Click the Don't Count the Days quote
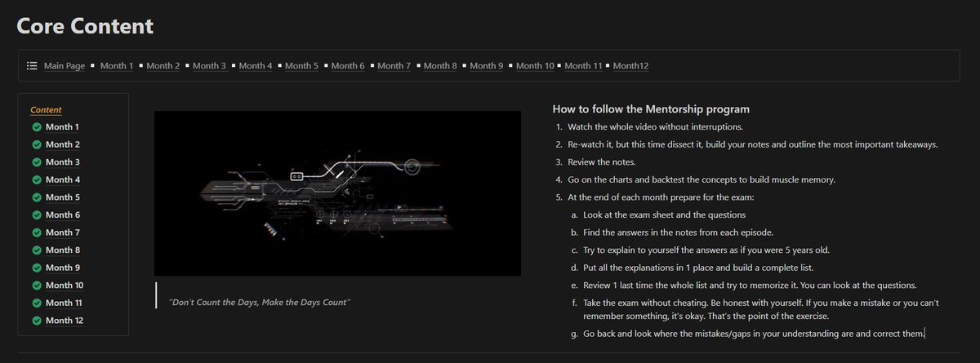Image resolution: width=980 pixels, height=363 pixels. tap(260, 303)
